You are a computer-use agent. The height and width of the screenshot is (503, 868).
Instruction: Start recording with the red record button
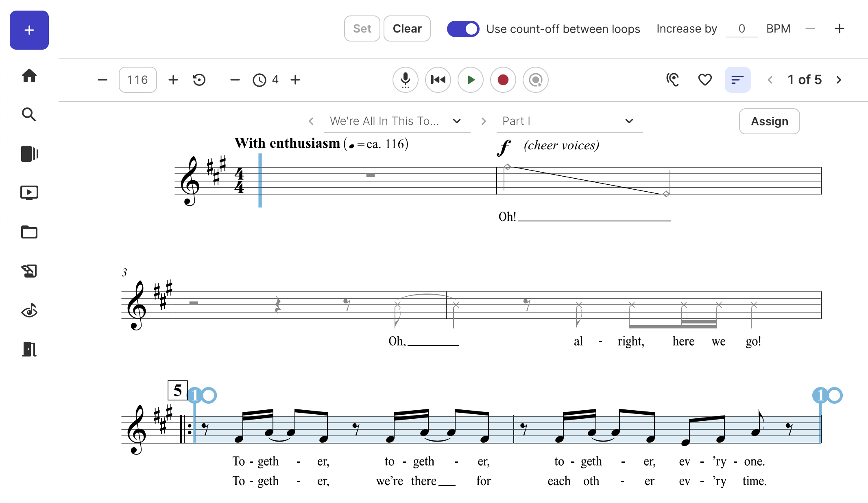503,80
